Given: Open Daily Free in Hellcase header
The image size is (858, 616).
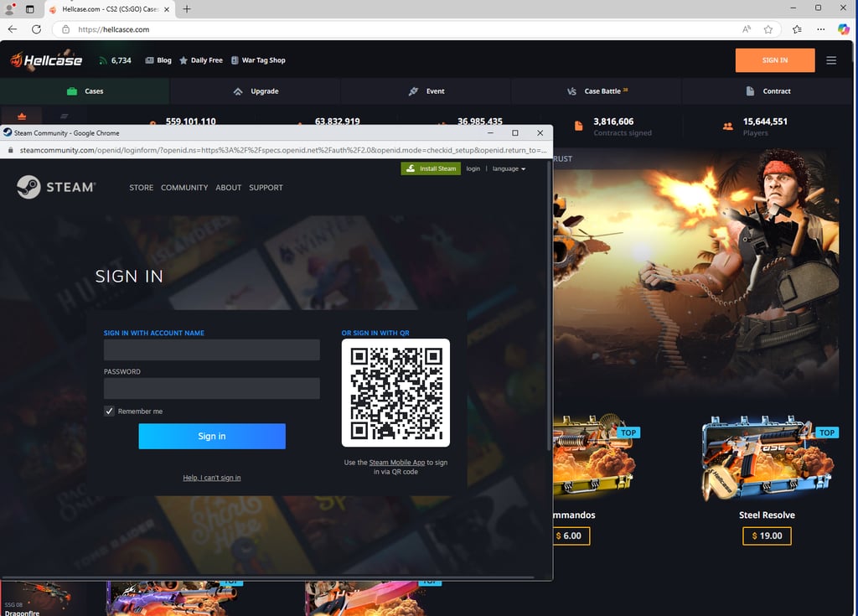Looking at the screenshot, I should click(x=201, y=60).
